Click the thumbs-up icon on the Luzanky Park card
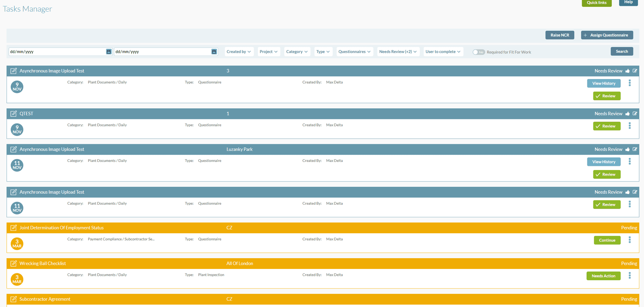 [628, 149]
